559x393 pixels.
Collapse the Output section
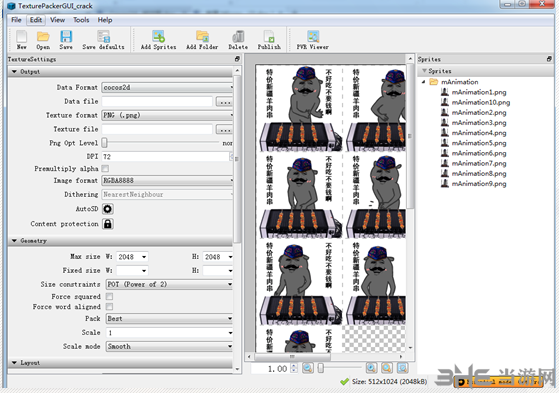(x=14, y=72)
